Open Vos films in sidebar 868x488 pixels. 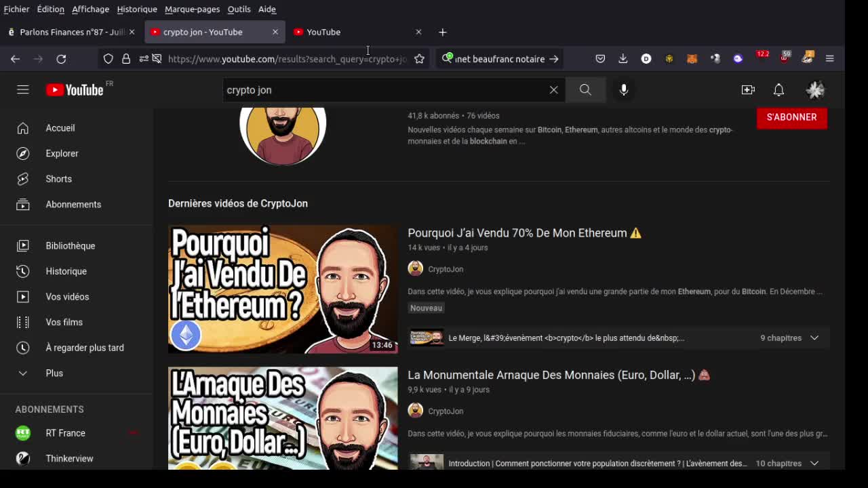coord(77,322)
